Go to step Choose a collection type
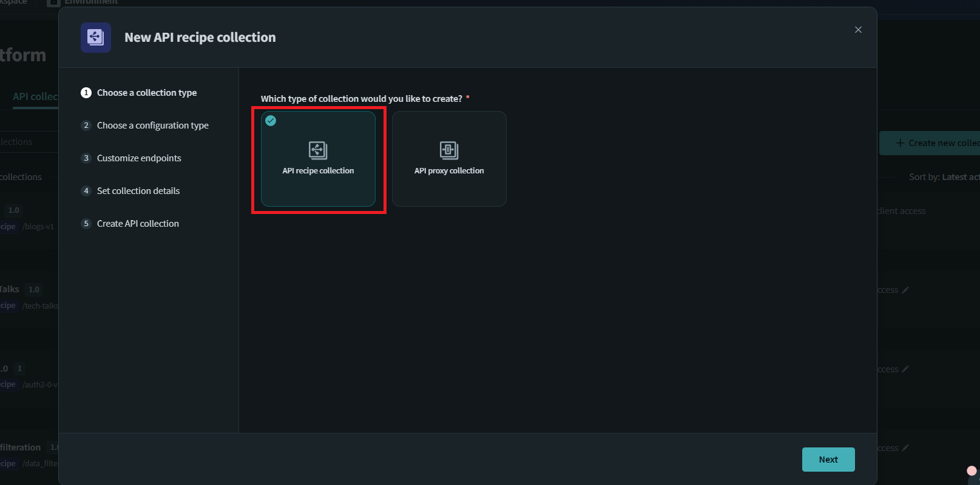The height and width of the screenshot is (485, 980). click(146, 93)
